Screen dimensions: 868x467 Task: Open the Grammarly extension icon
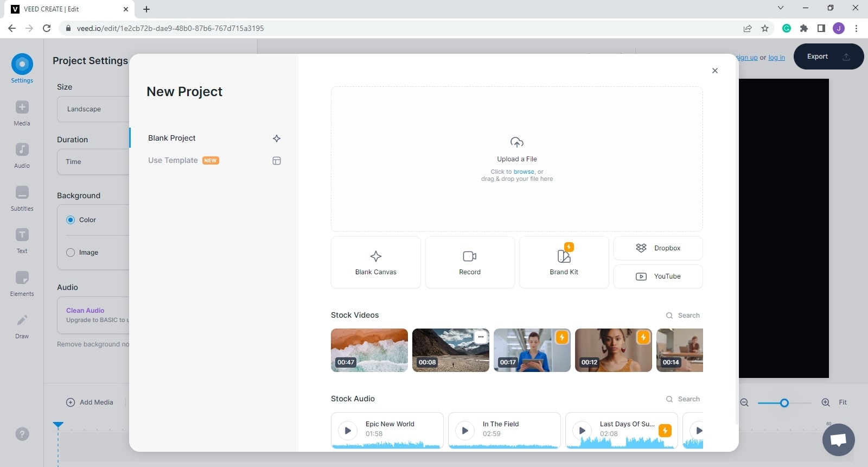tap(786, 28)
